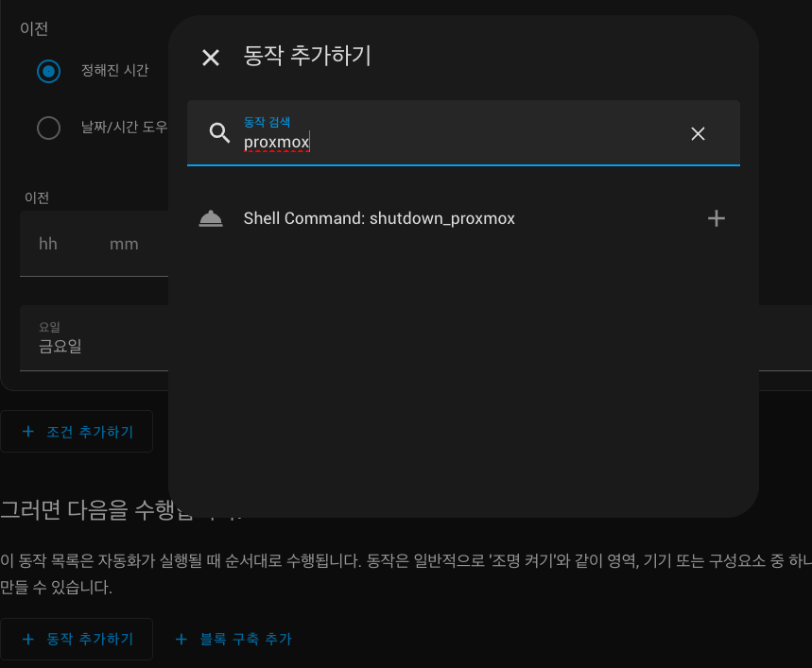Click the hh hours input field
The height and width of the screenshot is (668, 812).
click(x=48, y=245)
